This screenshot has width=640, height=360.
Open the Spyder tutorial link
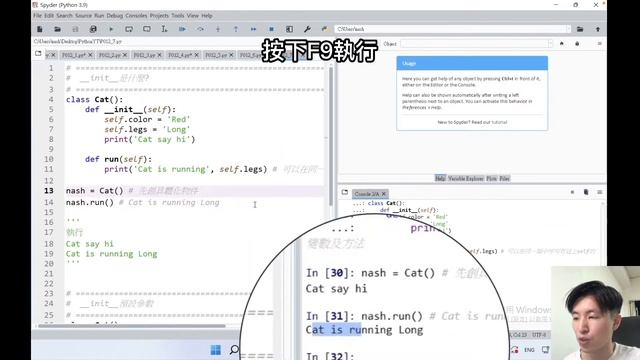(x=499, y=122)
